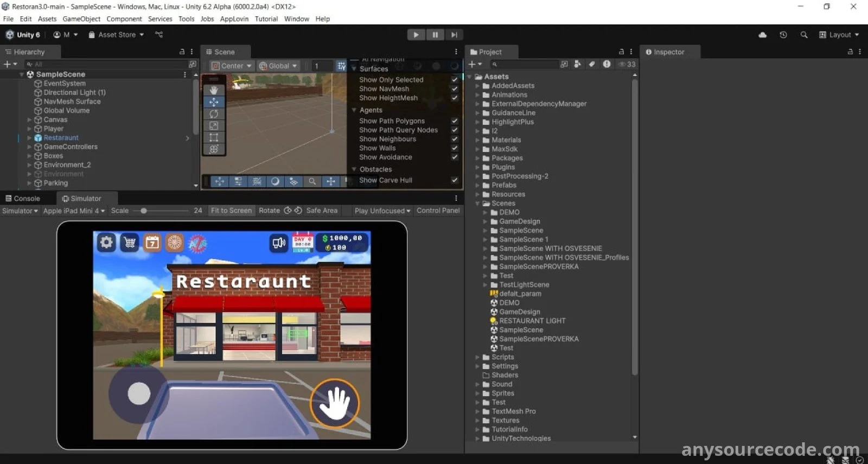
Task: Switch to the Console tab
Action: click(x=23, y=199)
